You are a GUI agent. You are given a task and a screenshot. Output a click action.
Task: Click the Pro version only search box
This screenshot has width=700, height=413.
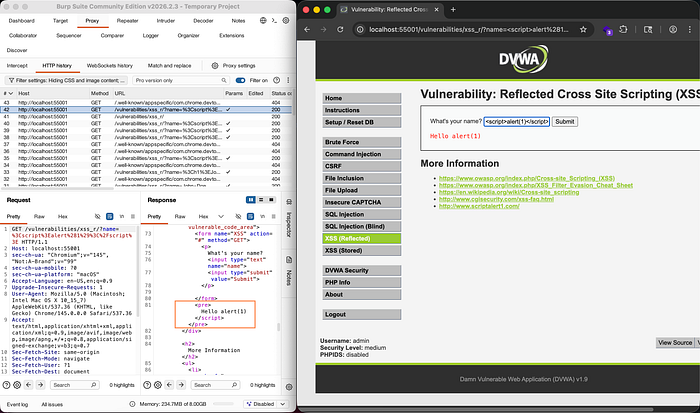(181, 80)
